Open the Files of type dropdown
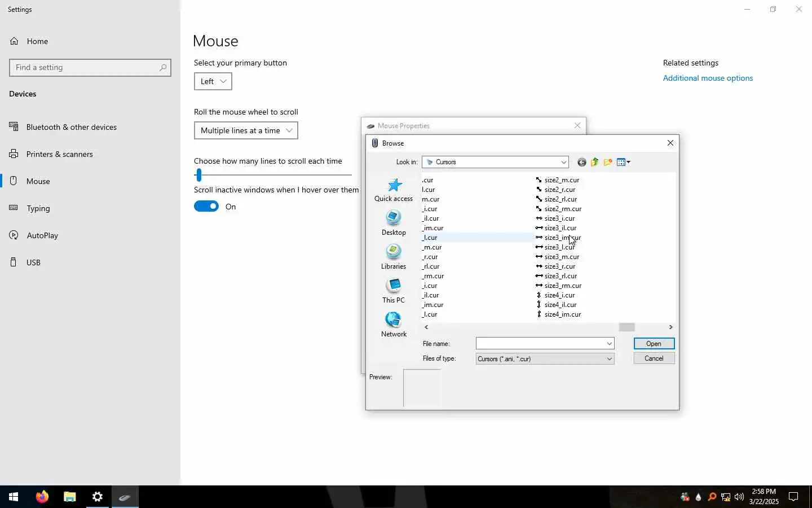812x508 pixels. point(545,359)
